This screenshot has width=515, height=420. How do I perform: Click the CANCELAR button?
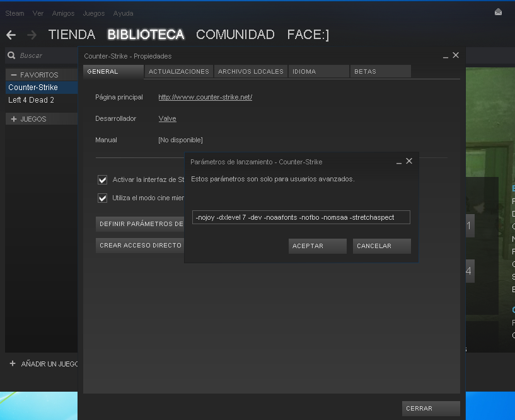[x=381, y=246]
